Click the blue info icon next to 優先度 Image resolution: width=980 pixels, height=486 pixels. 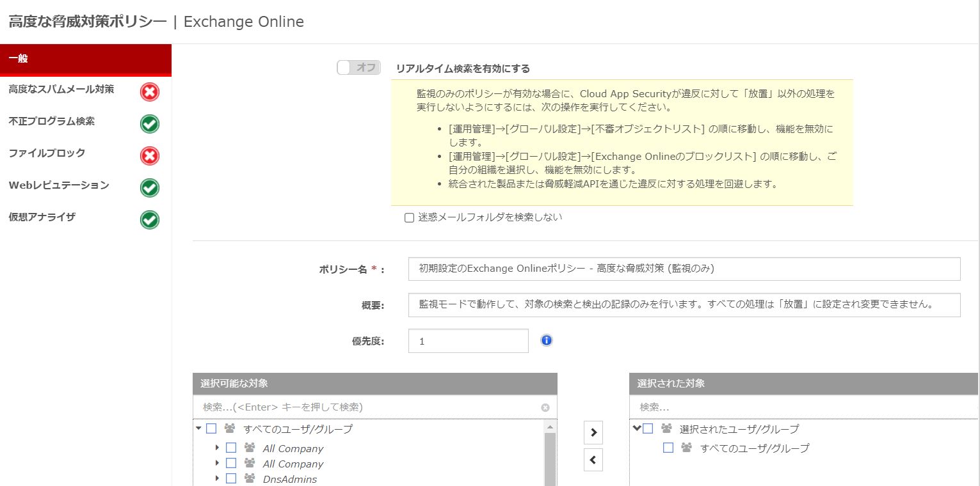[546, 340]
